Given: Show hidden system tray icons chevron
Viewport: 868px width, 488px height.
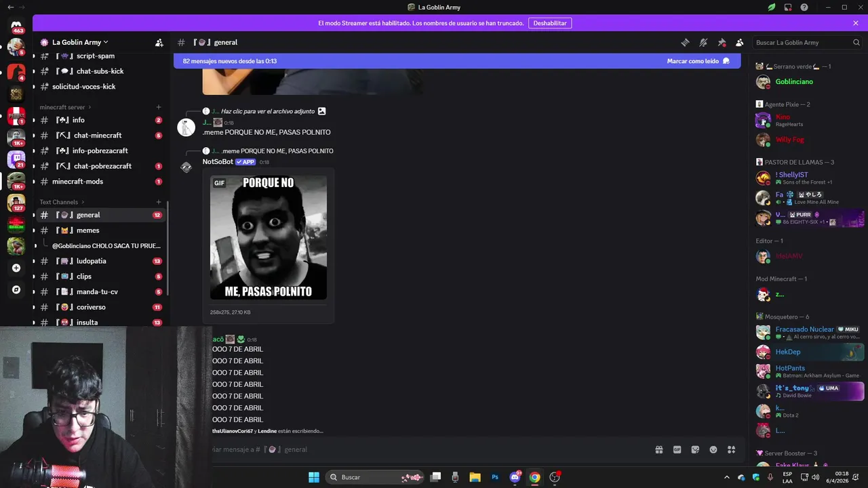Looking at the screenshot, I should (727, 477).
